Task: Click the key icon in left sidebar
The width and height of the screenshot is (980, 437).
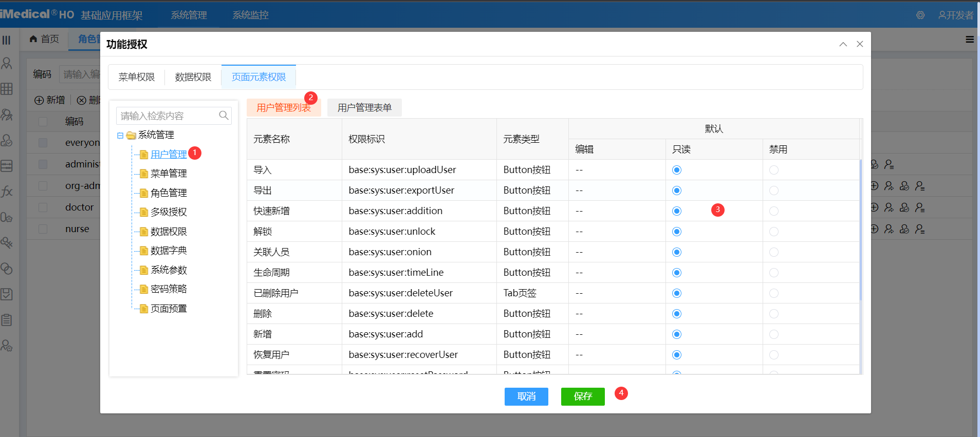Action: 7,243
